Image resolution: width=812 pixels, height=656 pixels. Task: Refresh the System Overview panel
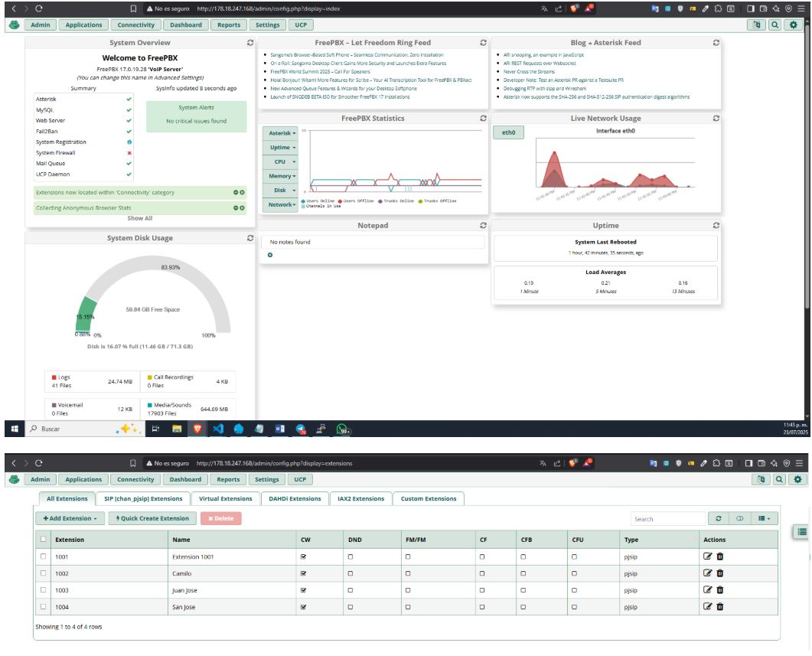[x=249, y=43]
